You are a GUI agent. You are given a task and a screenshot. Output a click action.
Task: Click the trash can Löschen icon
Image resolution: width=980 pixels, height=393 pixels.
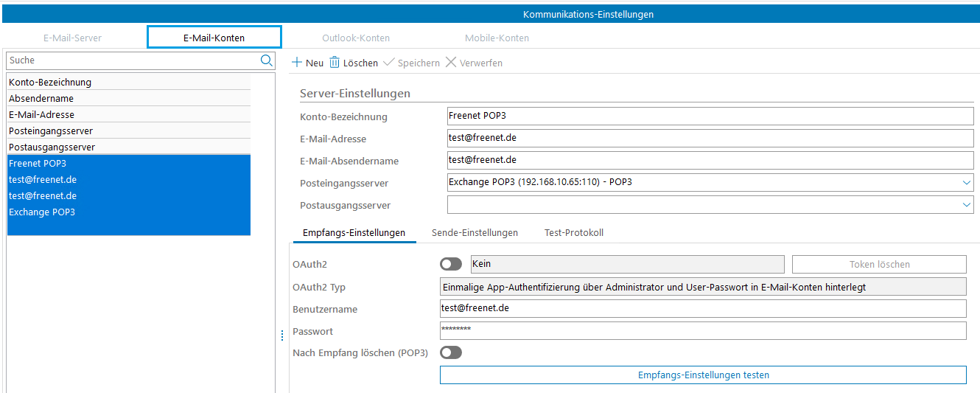[335, 63]
